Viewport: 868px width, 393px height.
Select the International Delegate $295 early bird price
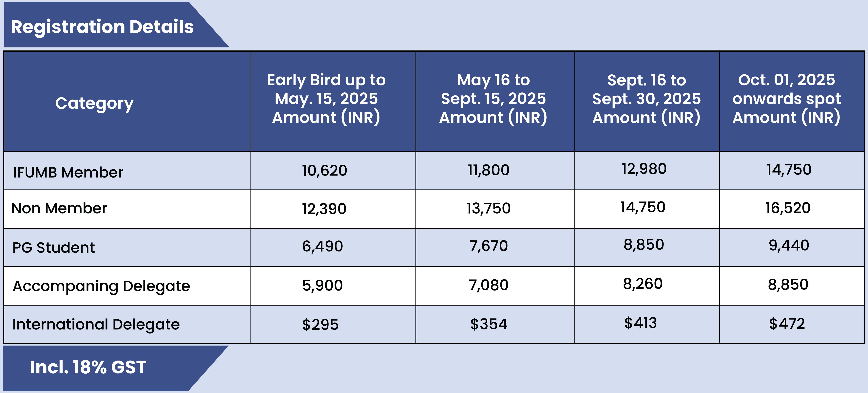pyautogui.click(x=320, y=325)
